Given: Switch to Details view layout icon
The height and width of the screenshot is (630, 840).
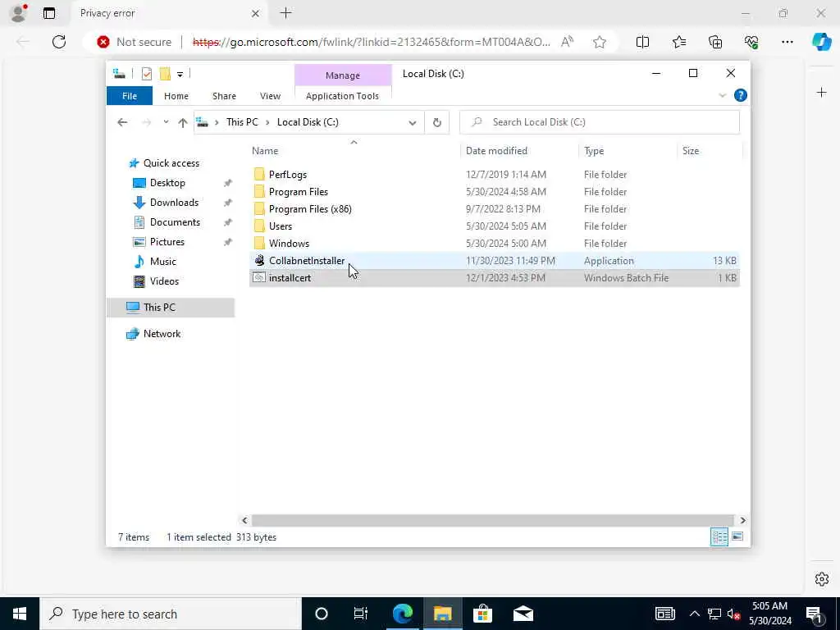Looking at the screenshot, I should pos(719,536).
